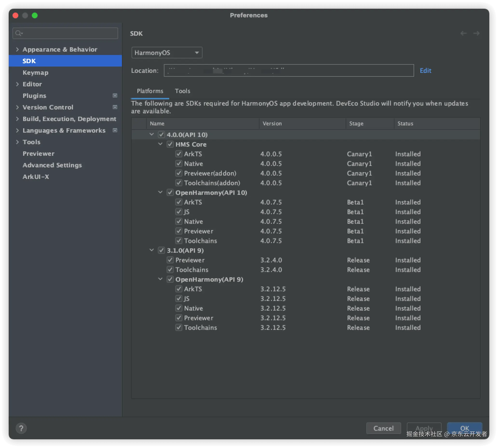498x448 pixels.
Task: Uncheck the 3.1.0(API 9) checkbox
Action: point(162,250)
